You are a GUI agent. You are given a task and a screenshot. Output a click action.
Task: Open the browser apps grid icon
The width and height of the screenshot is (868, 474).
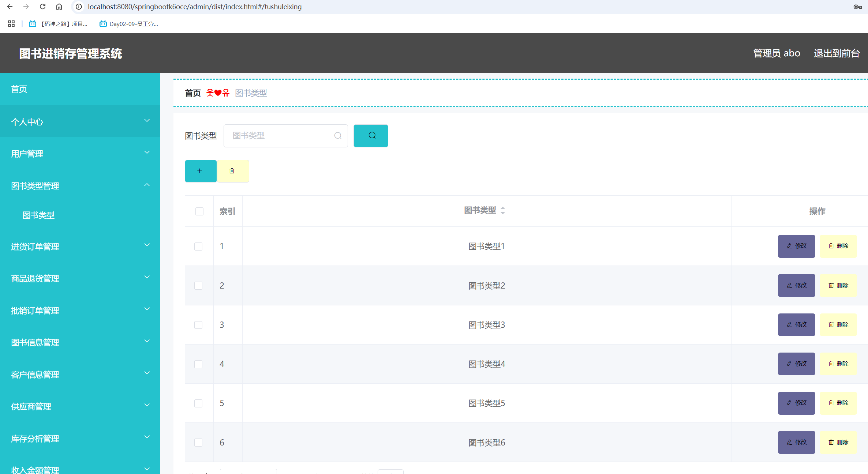click(11, 24)
